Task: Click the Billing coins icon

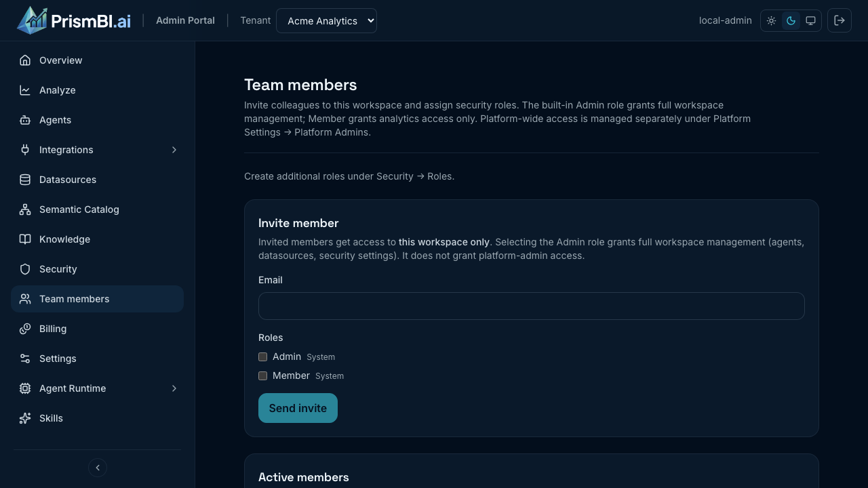Action: (x=25, y=329)
